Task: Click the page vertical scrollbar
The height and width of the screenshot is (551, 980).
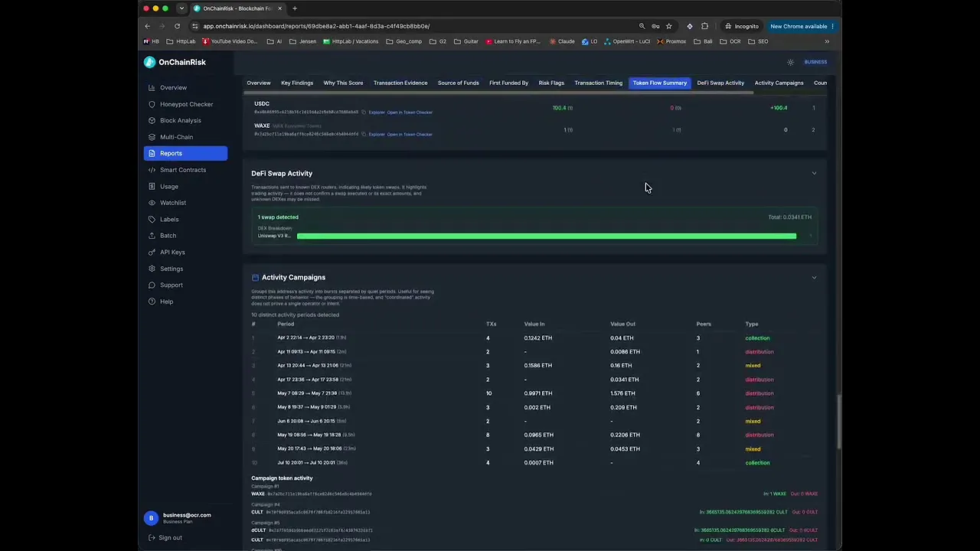Action: click(839, 422)
